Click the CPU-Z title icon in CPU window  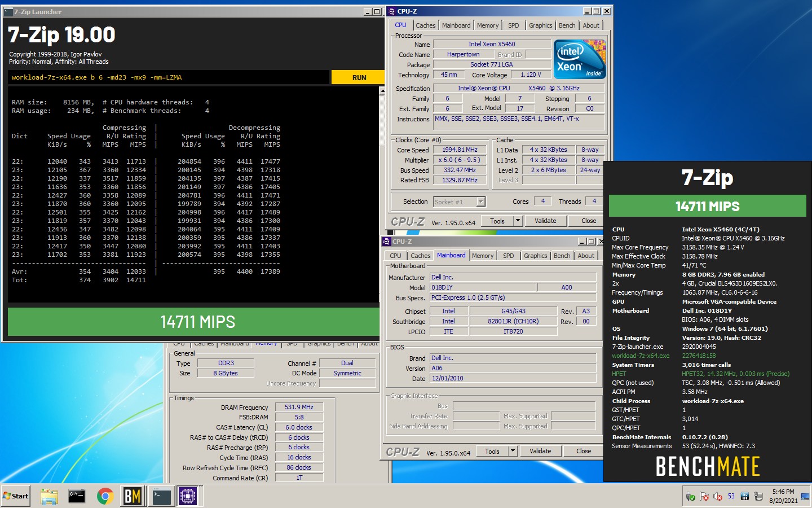[392, 11]
